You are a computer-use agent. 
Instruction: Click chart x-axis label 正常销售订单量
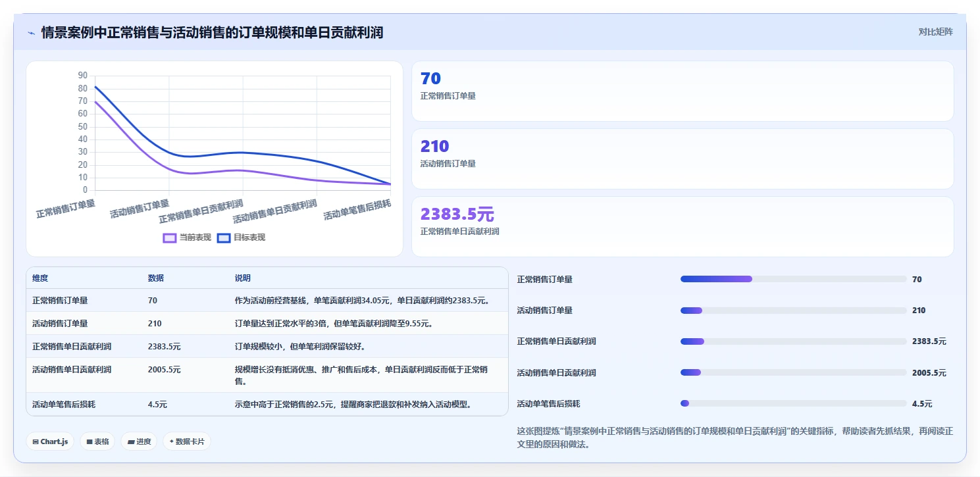[65, 209]
